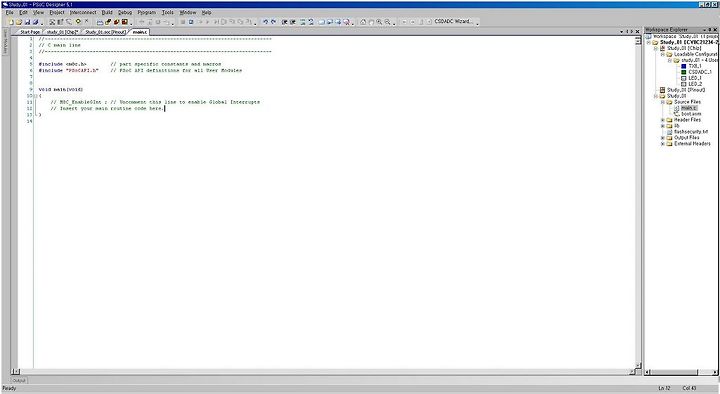The height and width of the screenshot is (394, 720).
Task: Open the Window menu
Action: pos(187,12)
